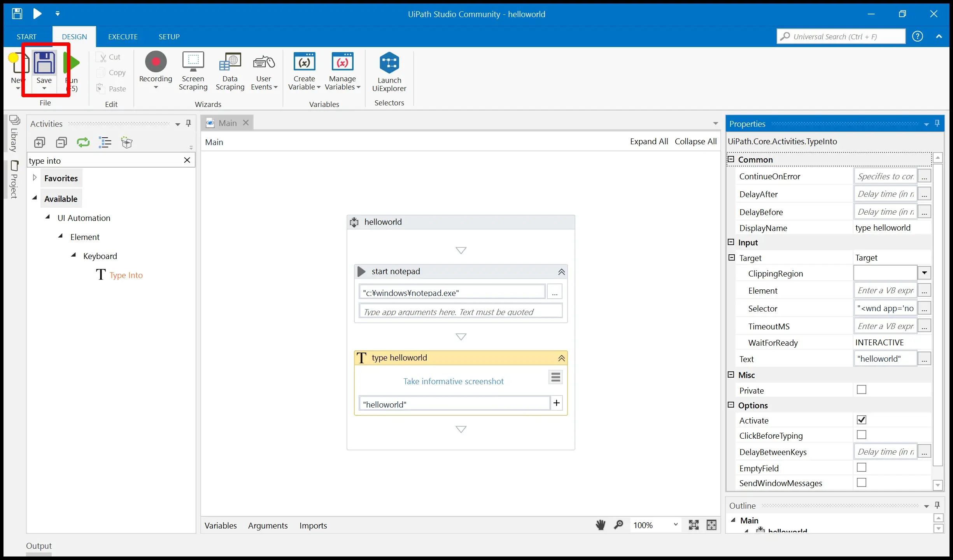The height and width of the screenshot is (560, 953).
Task: Click the Save icon in the ribbon
Action: click(44, 63)
